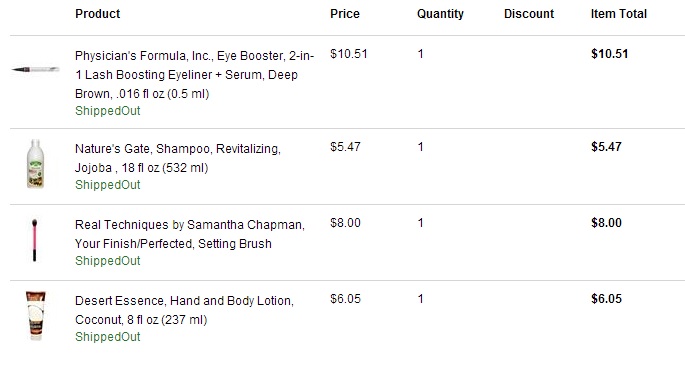Open Physician's Formula Eye Booster product link

click(194, 75)
